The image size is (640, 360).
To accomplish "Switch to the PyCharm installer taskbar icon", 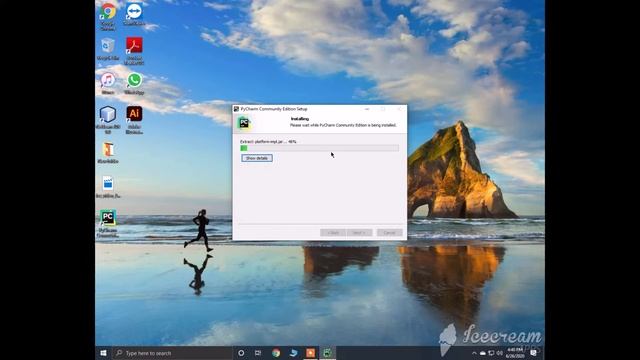I will click(327, 353).
